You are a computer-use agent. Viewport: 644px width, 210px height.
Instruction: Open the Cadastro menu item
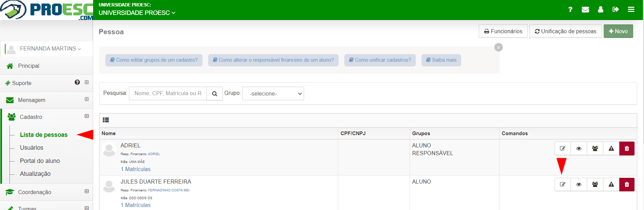pos(31,117)
